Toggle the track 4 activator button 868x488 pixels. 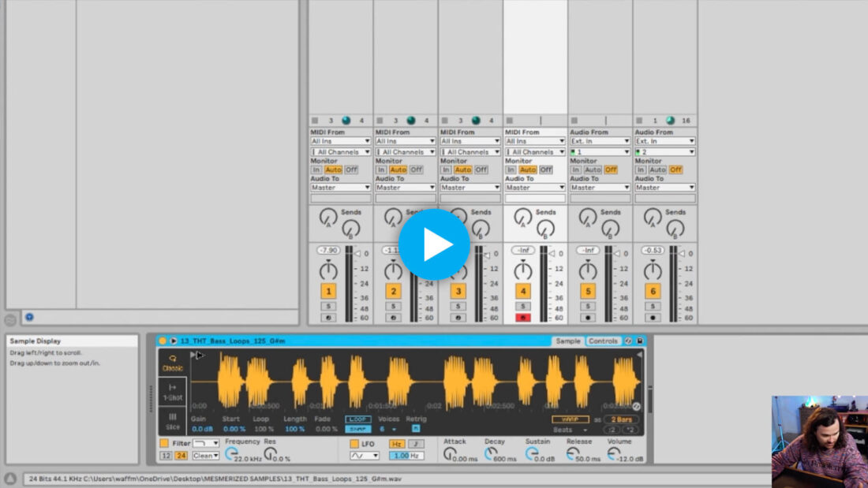click(522, 291)
